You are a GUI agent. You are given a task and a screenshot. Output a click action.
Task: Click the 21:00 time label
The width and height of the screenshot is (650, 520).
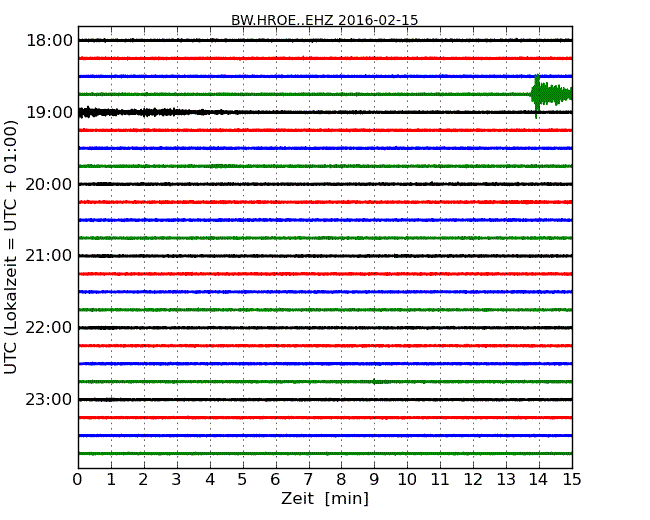click(x=49, y=256)
